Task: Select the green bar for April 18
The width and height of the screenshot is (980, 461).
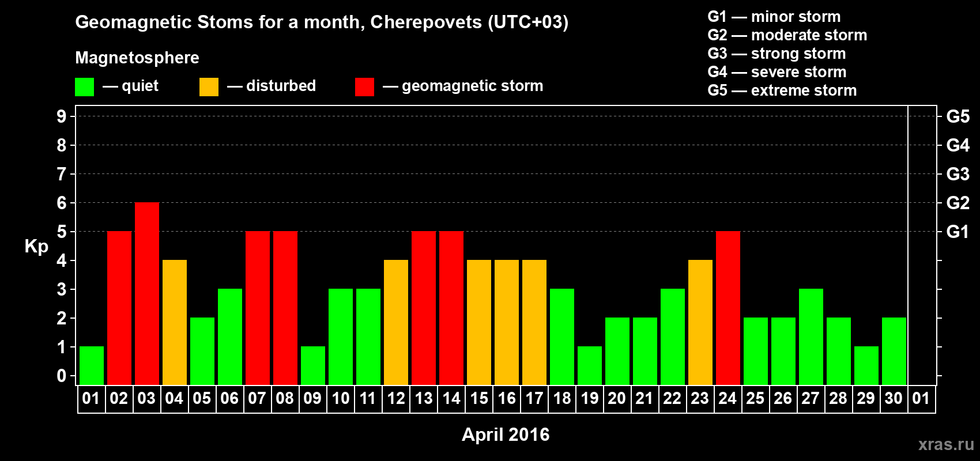Action: click(562, 337)
